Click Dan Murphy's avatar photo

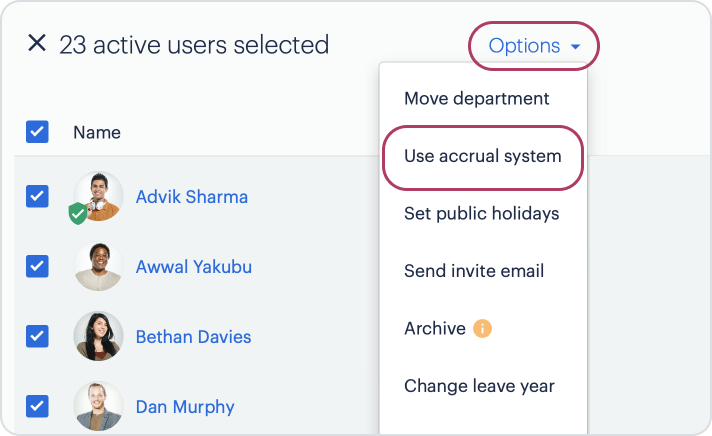(99, 406)
